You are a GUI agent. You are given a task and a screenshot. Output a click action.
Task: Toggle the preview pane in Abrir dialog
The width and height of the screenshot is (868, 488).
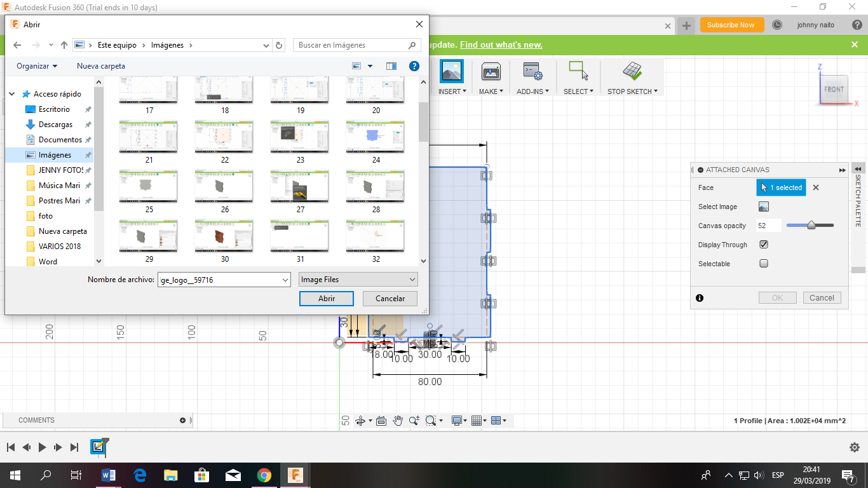coord(391,66)
